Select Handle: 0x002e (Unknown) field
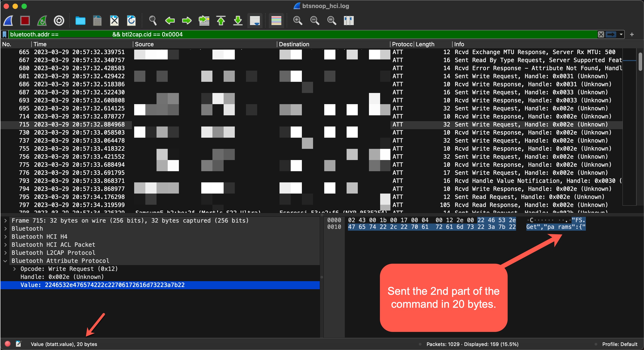The width and height of the screenshot is (644, 350). click(160, 277)
